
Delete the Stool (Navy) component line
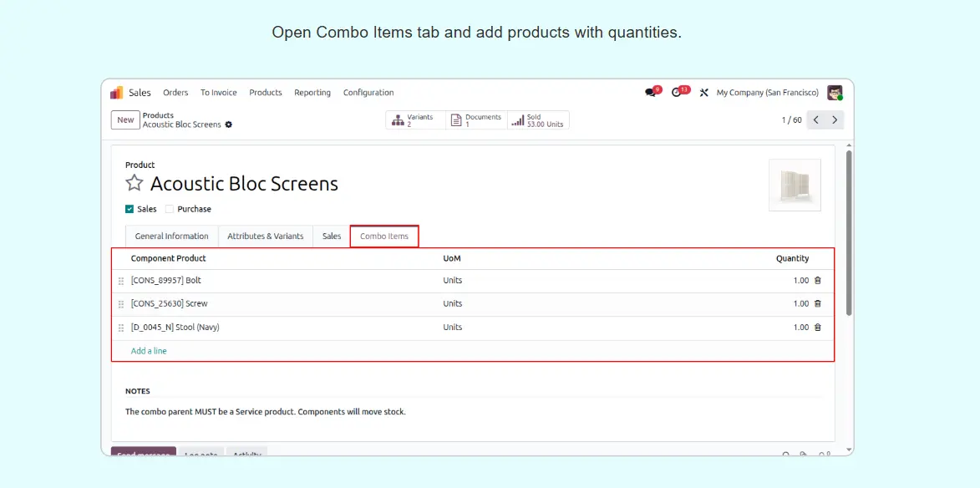(817, 328)
